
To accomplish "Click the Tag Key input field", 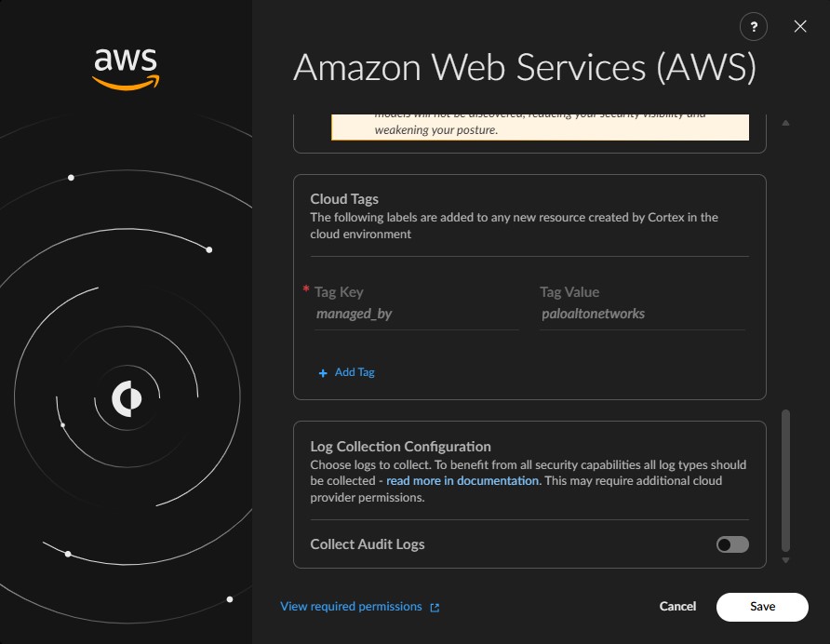I will pyautogui.click(x=417, y=314).
